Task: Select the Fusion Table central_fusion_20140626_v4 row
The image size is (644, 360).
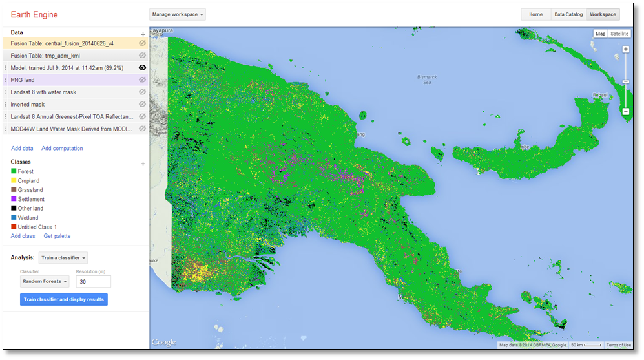Action: pyautogui.click(x=76, y=43)
